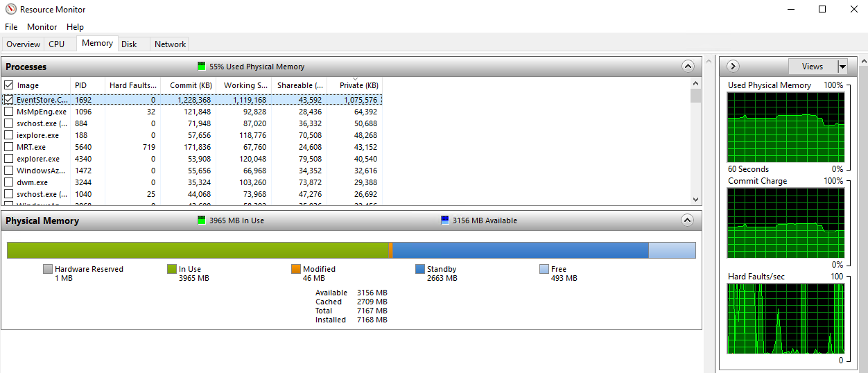Image resolution: width=868 pixels, height=373 pixels.
Task: Click the light blue Free legend swatch
Action: [x=544, y=269]
